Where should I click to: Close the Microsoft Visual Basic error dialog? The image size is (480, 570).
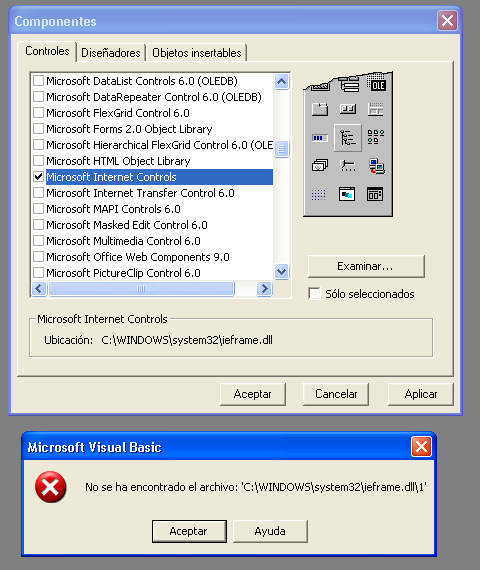421,446
